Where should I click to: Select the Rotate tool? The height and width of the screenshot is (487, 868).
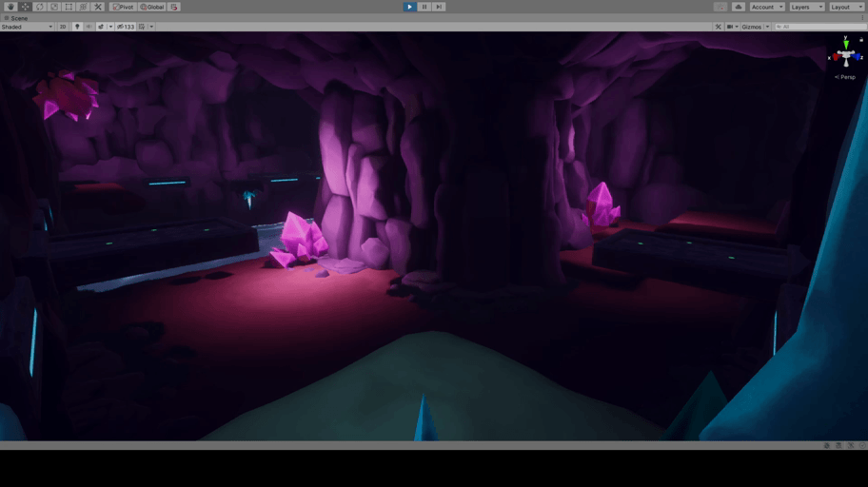[x=40, y=7]
